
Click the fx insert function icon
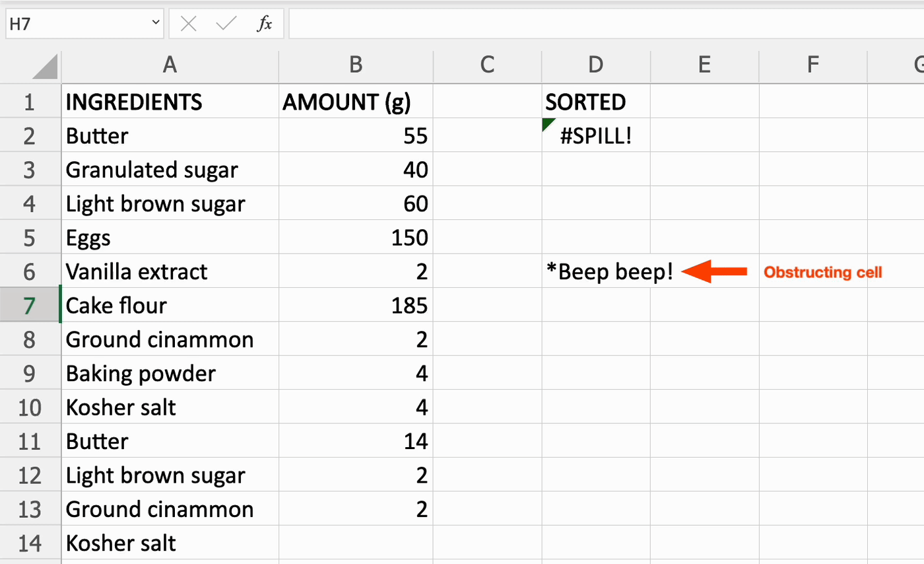pyautogui.click(x=264, y=24)
